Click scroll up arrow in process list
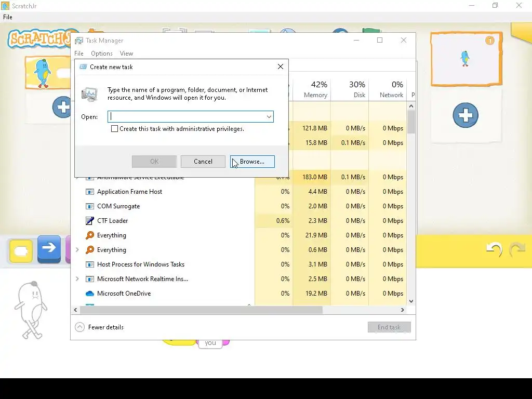The image size is (532, 399). [411, 106]
